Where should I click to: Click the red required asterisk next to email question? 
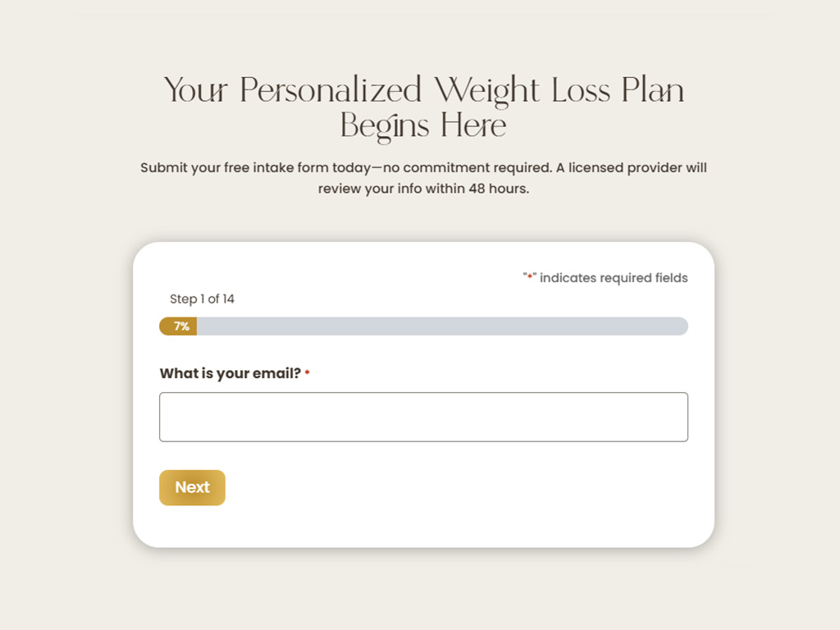307,372
